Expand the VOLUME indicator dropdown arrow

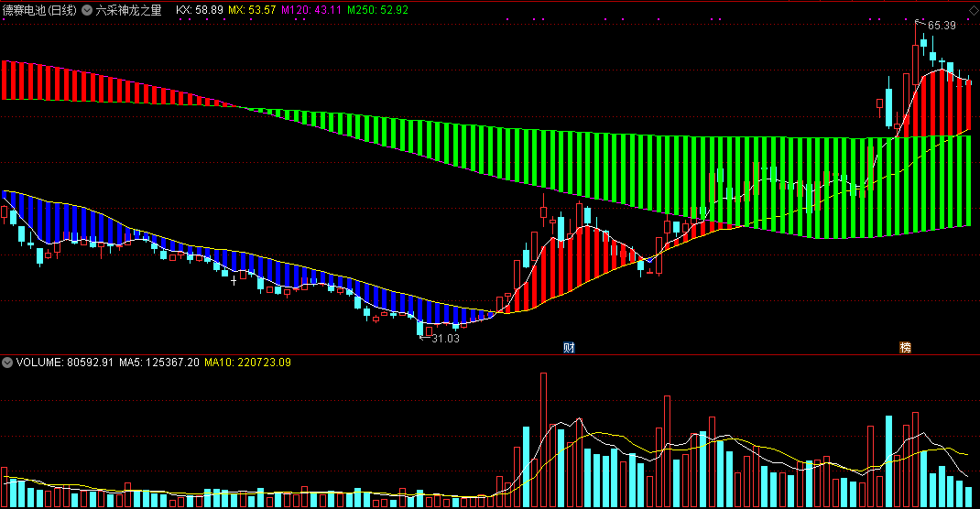(7, 363)
